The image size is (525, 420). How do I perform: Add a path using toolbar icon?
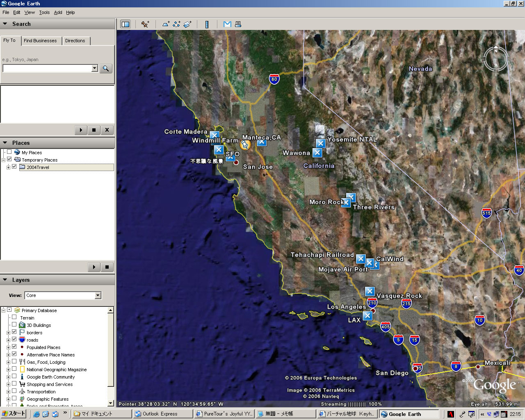(176, 24)
